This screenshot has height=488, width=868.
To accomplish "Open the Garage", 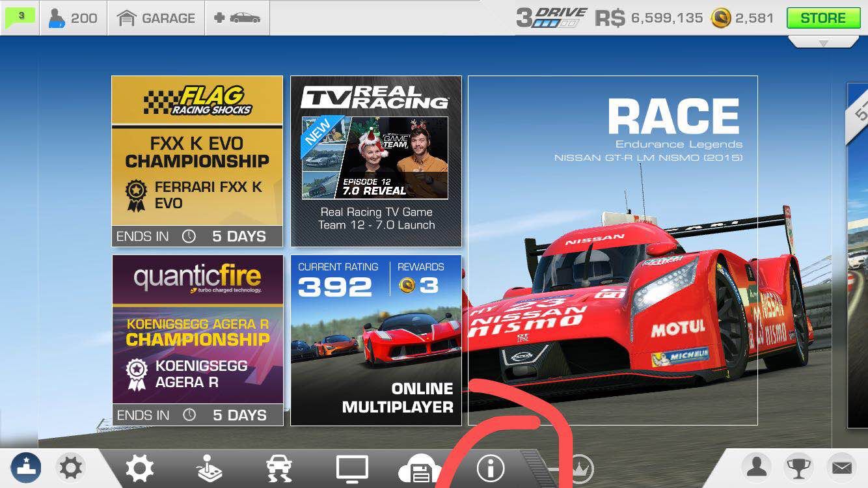I will click(156, 18).
